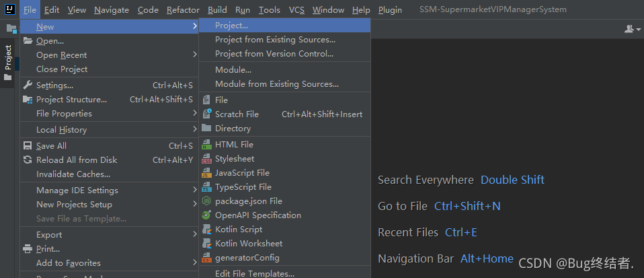Click the Scratch File icon
Image resolution: width=644 pixels, height=278 pixels.
coord(206,114)
